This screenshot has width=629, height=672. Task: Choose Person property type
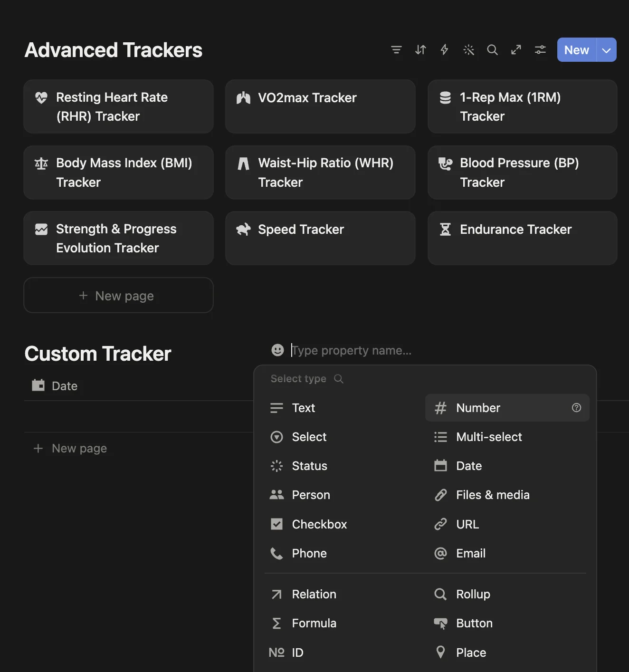(344, 495)
